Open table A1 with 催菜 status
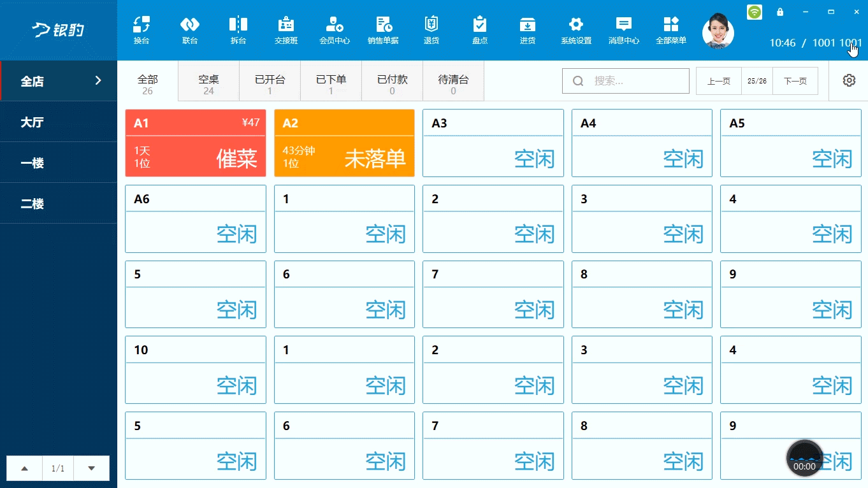Screen dimensions: 868x488 (x=196, y=143)
